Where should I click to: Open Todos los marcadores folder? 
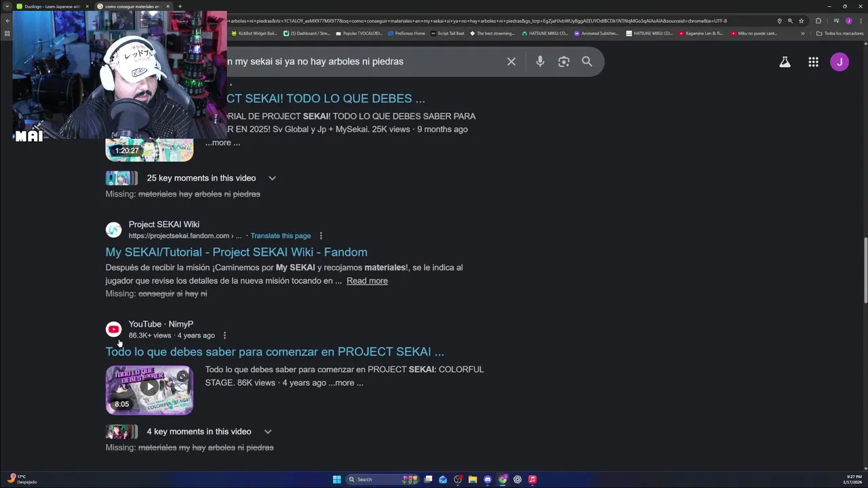840,33
